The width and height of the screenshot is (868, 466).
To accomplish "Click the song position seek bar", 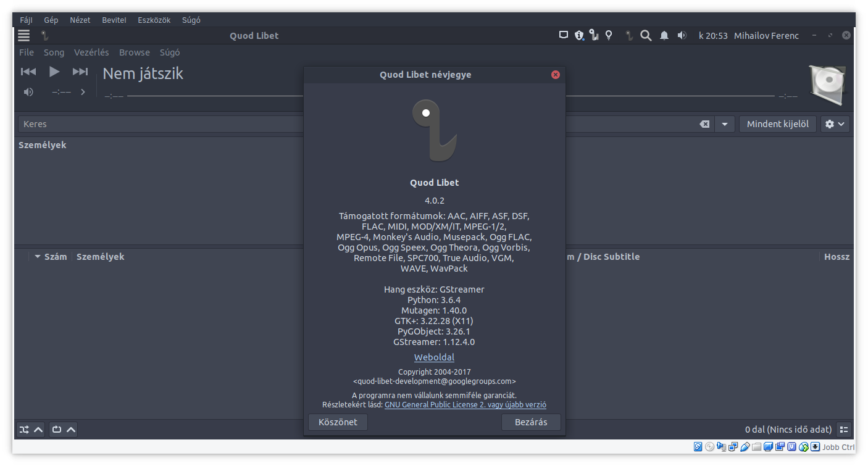I will [451, 96].
